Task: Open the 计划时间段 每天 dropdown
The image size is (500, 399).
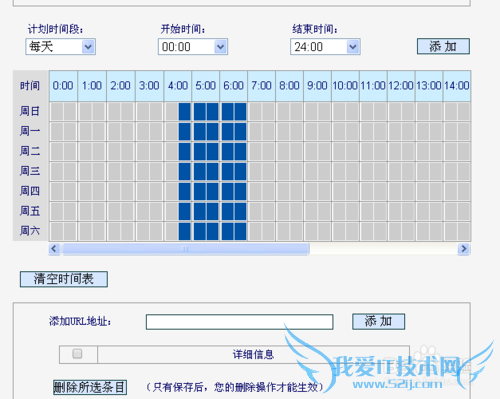Action: tap(60, 47)
